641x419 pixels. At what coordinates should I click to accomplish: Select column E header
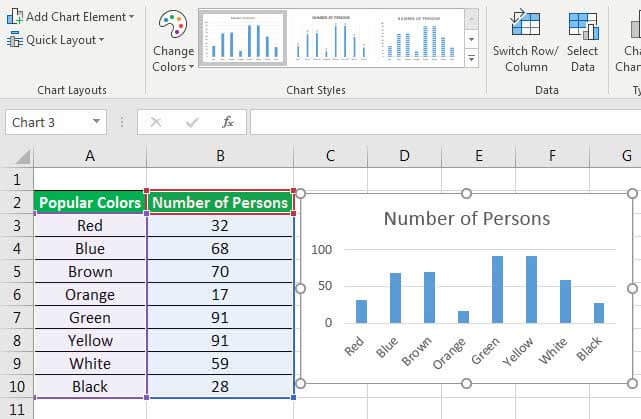(479, 156)
